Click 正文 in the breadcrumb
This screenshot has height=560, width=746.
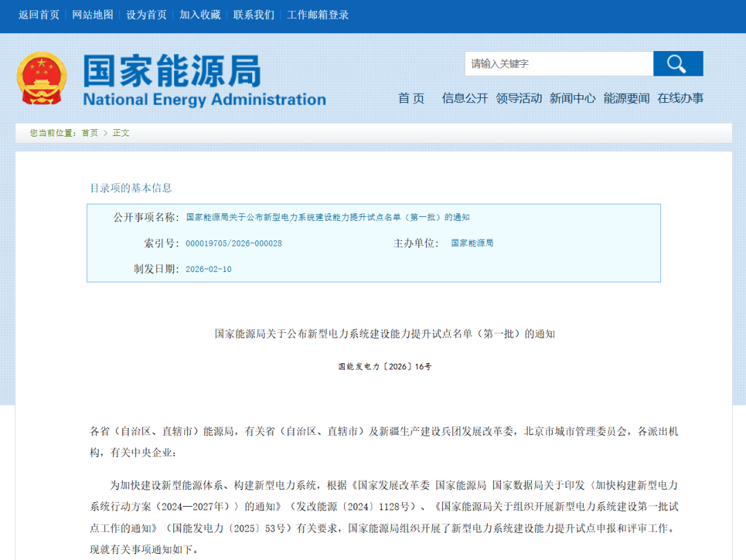121,133
